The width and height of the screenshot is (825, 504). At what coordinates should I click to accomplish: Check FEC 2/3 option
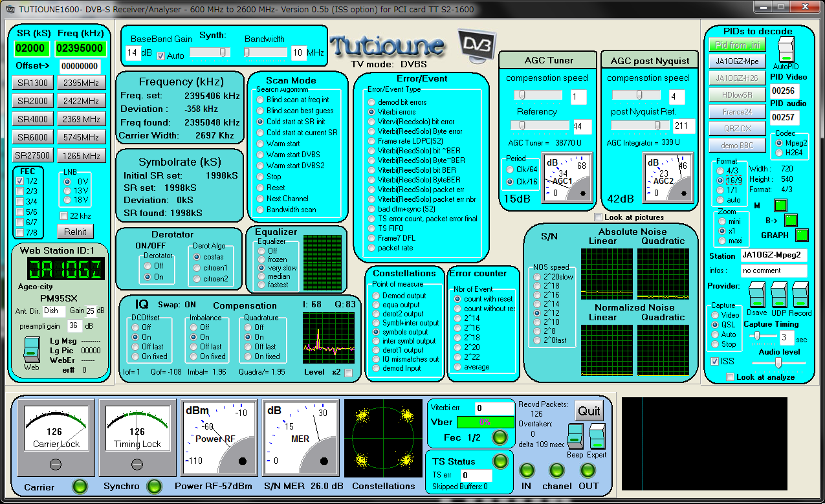[x=20, y=192]
